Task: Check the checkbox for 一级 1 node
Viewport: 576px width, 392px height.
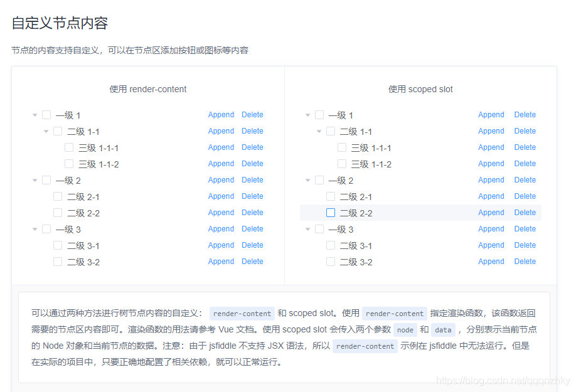Action: (46, 115)
